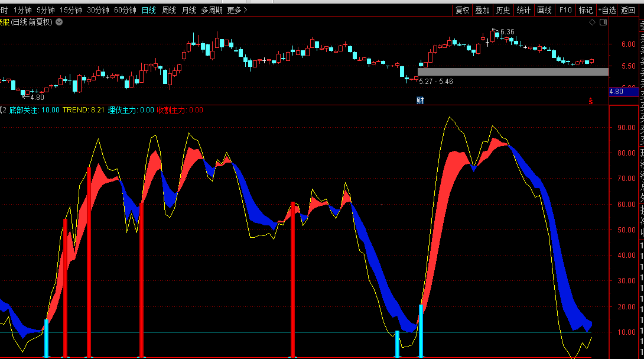Viewport: 644px width, 359px height.
Task: Click the red S signal marker
Action: click(590, 101)
